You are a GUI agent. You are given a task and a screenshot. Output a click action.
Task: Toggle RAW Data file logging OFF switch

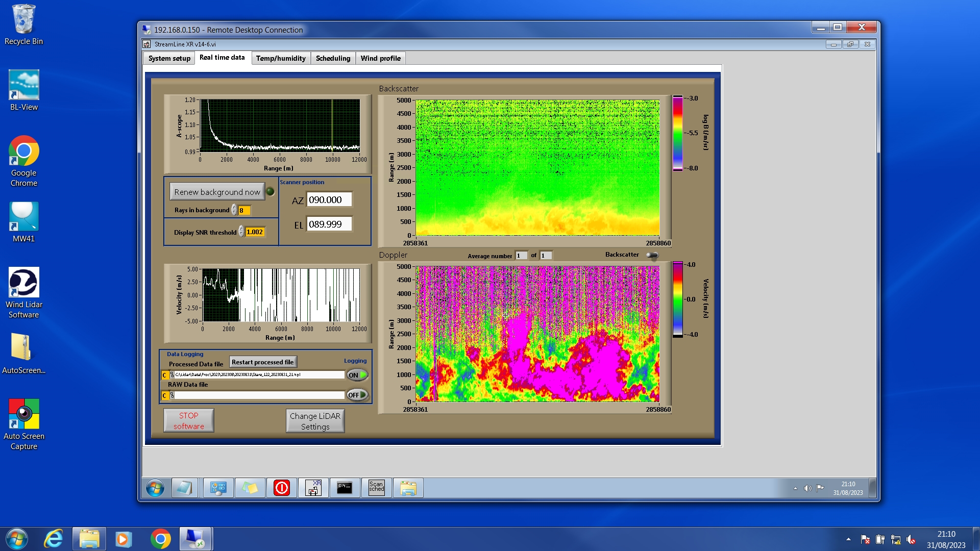point(357,395)
